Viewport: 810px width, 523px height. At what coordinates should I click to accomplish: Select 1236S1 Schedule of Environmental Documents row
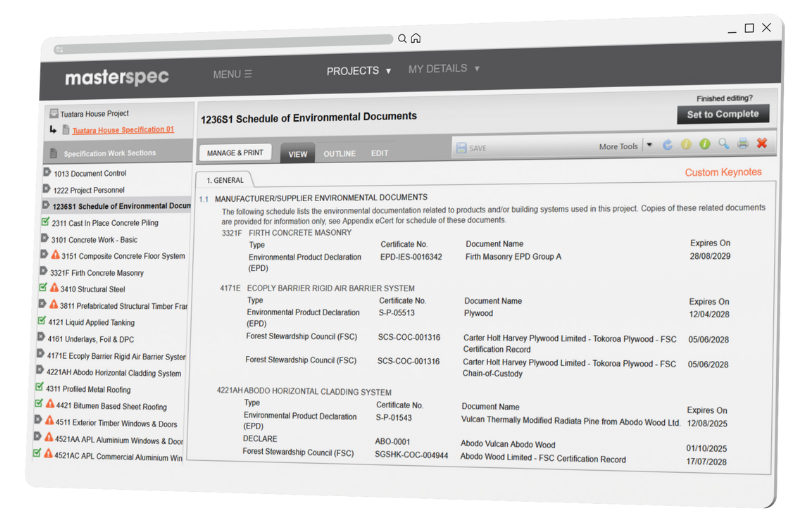coord(117,206)
